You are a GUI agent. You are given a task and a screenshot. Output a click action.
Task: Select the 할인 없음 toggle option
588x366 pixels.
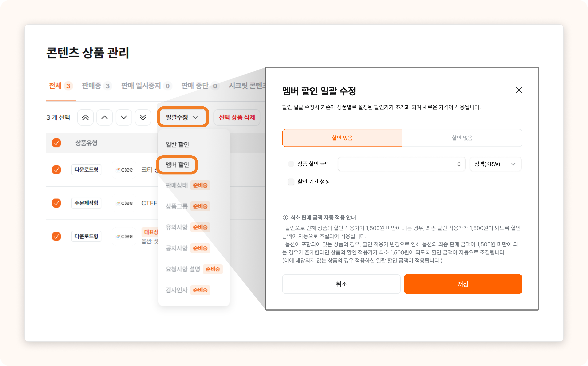tap(462, 138)
